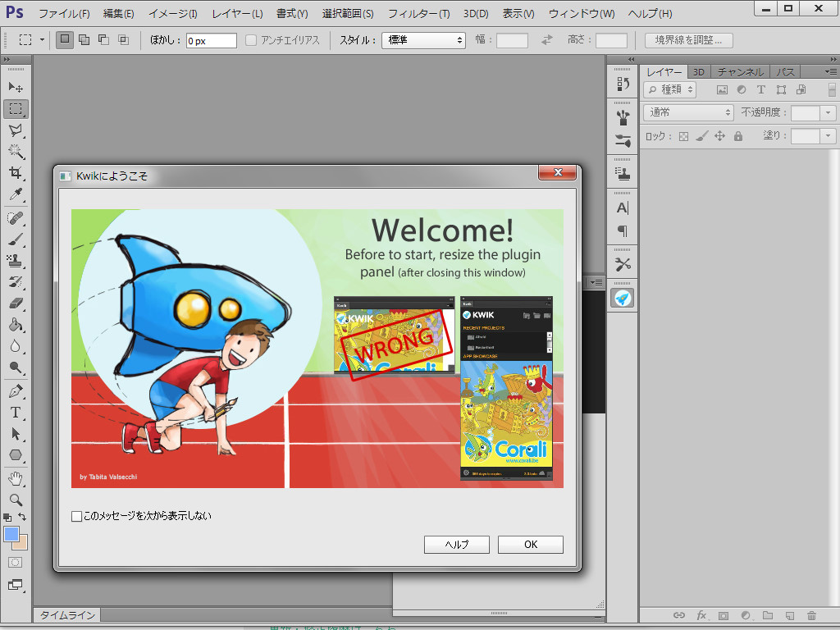840x630 pixels.
Task: Click the ヘルプ button in the dialog
Action: pyautogui.click(x=456, y=545)
